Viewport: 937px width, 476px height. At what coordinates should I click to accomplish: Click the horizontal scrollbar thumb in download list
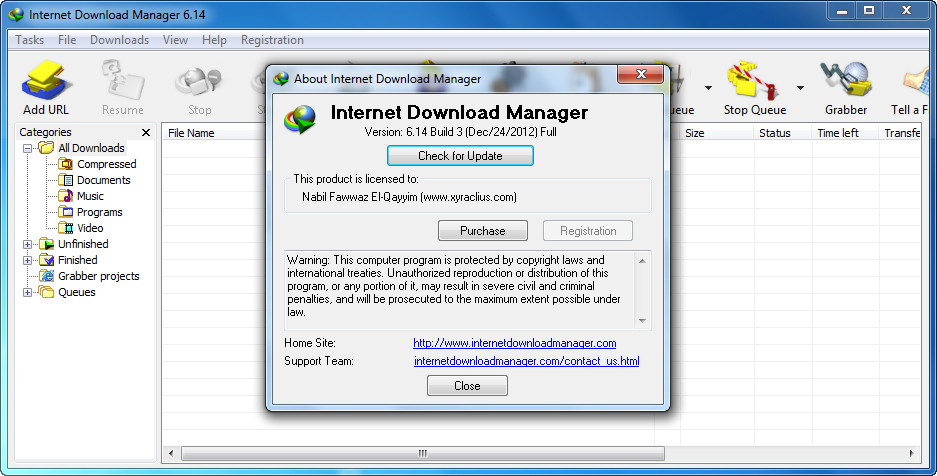pos(422,453)
